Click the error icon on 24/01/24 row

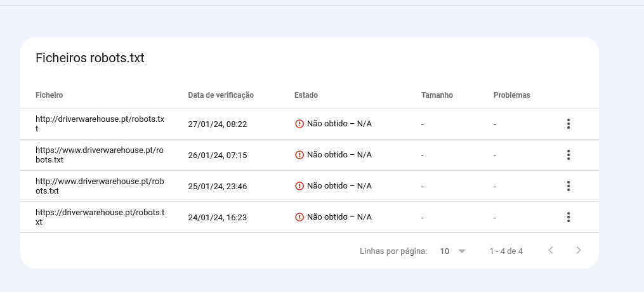(x=299, y=217)
